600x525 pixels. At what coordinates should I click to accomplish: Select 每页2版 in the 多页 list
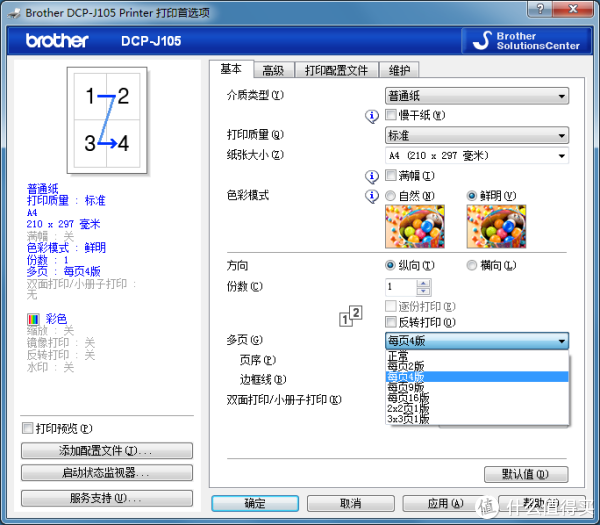click(x=477, y=366)
